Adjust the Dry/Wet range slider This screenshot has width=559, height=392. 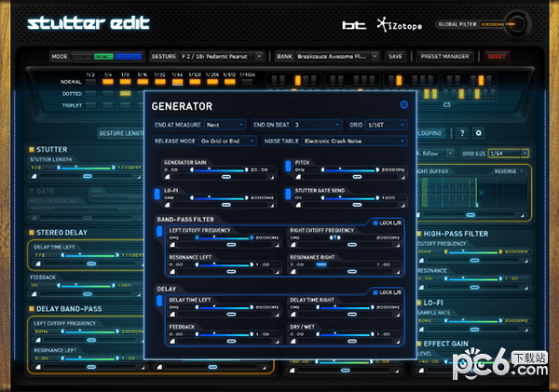click(345, 334)
